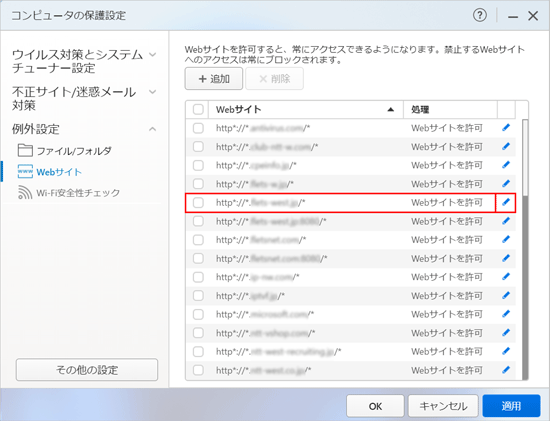Click edit pencil for cpeinfo.jp row
550x421 pixels.
506,165
